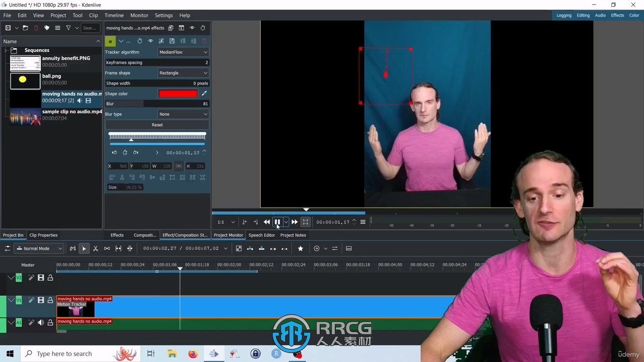
Task: Click the red Shape color swatch
Action: (178, 94)
